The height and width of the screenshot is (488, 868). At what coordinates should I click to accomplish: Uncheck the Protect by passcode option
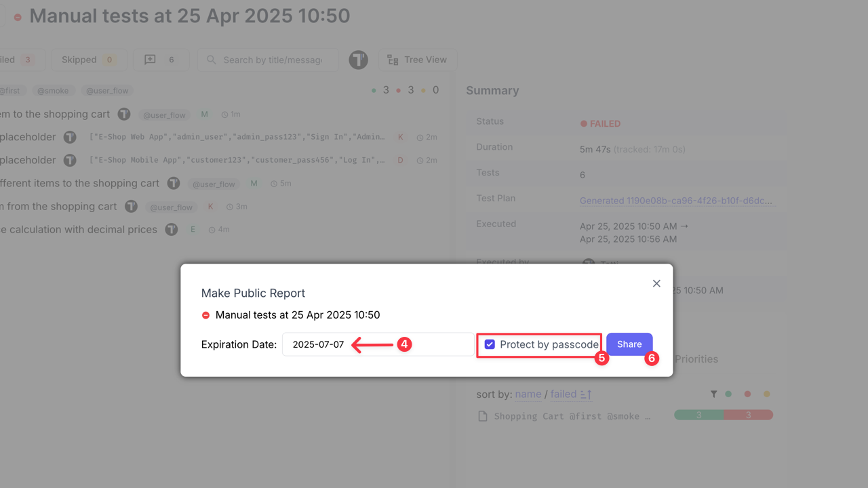pos(490,344)
